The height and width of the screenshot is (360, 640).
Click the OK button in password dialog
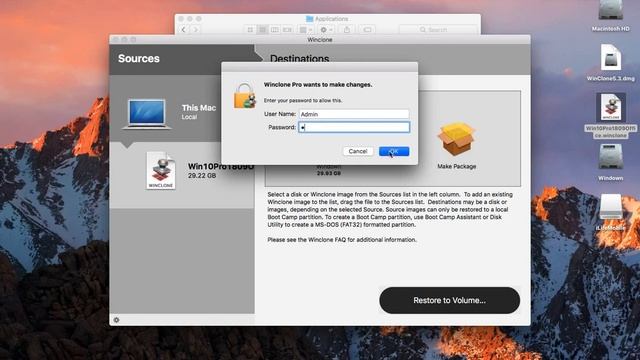394,151
